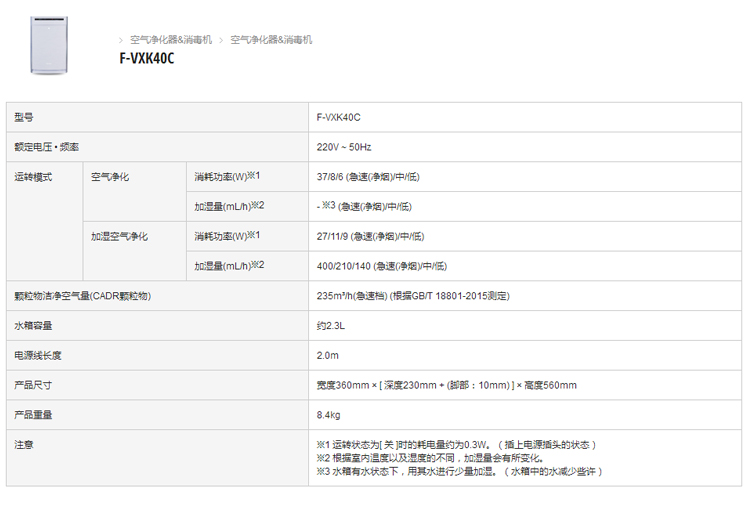Select the 宽度360mm dimensions value
Viewport: 750px width, 505px height.
click(x=447, y=385)
